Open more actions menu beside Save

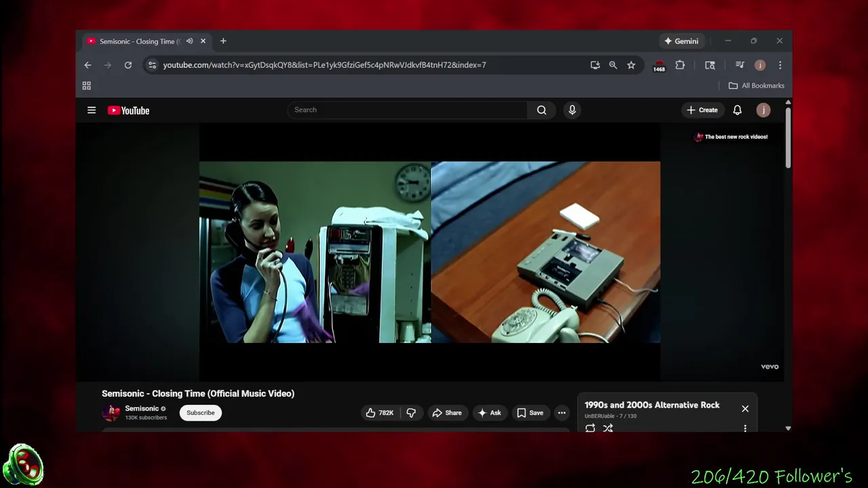[561, 413]
